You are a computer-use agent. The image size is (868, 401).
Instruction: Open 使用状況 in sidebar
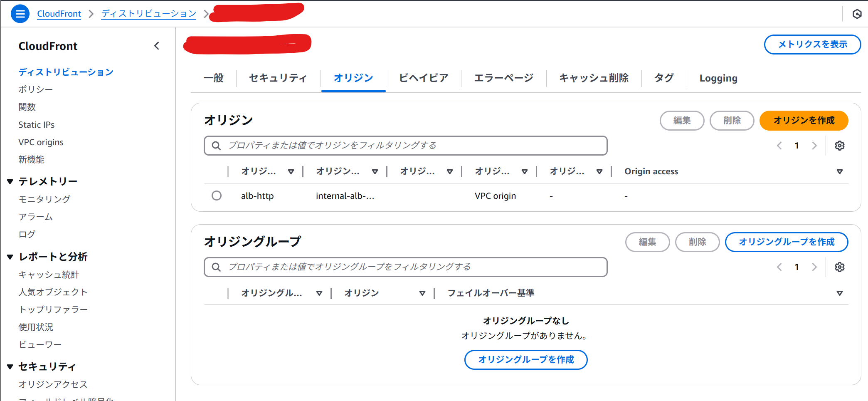[36, 327]
